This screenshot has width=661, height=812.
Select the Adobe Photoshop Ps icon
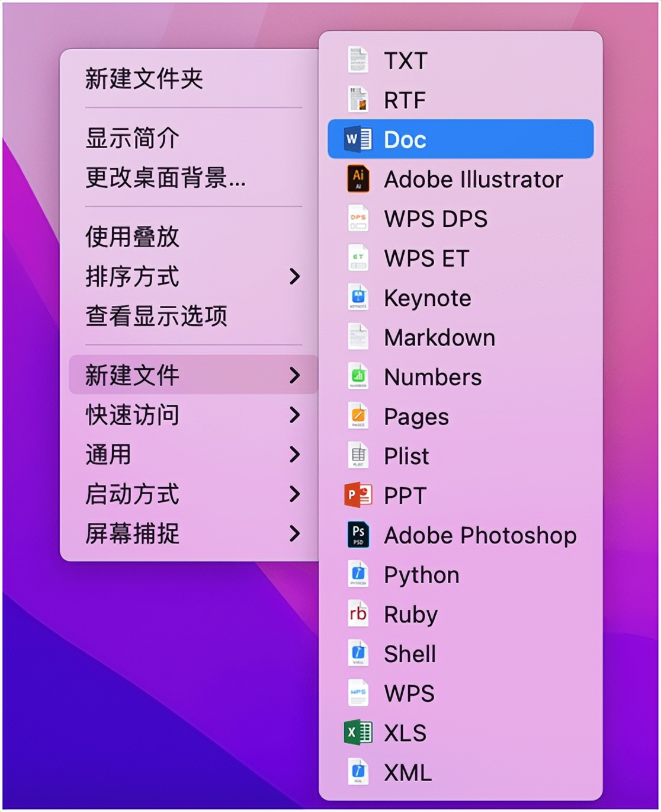point(358,535)
